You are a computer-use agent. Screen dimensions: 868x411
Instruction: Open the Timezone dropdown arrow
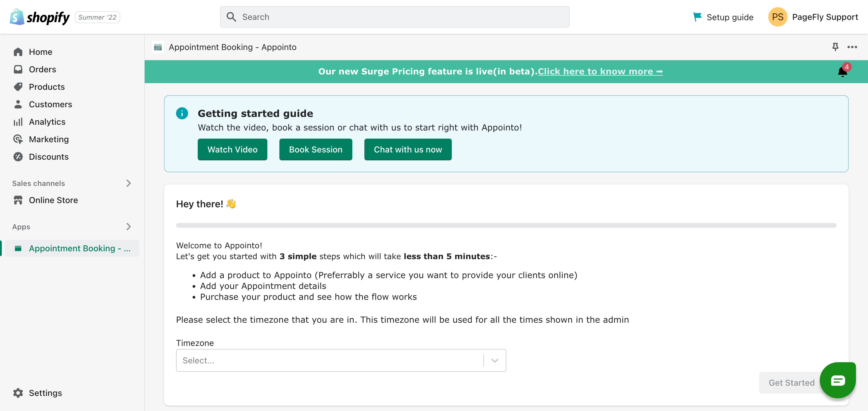pos(495,360)
